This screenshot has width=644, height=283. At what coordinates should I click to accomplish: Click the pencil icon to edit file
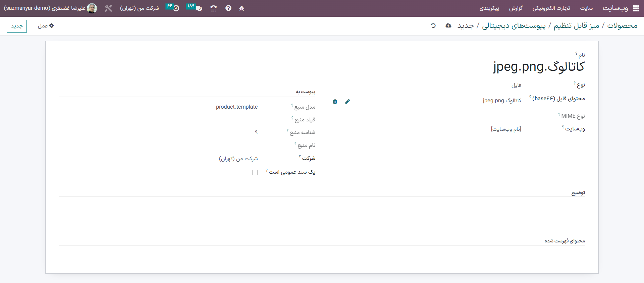pos(347,101)
